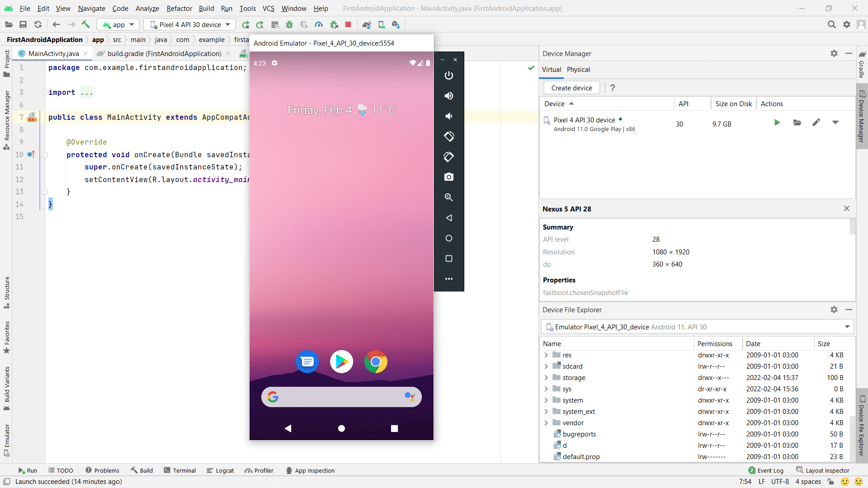Viewport: 868px width, 488px height.
Task: Launch Chrome on phone screen
Action: pyautogui.click(x=376, y=361)
